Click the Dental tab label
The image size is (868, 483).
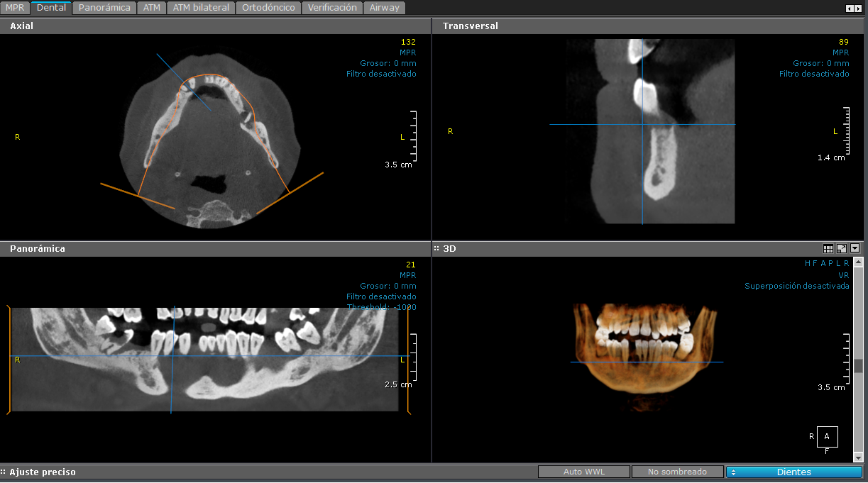pos(50,8)
